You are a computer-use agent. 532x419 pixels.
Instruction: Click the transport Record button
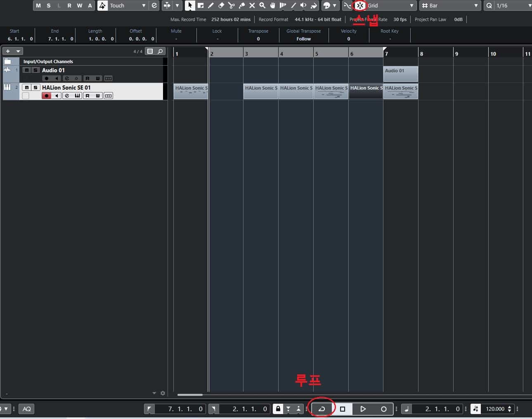[384, 409]
